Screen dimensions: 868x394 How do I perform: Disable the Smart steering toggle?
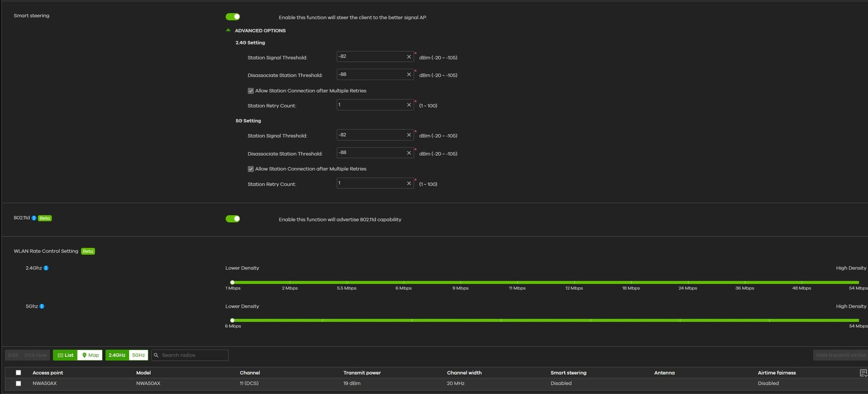click(233, 17)
